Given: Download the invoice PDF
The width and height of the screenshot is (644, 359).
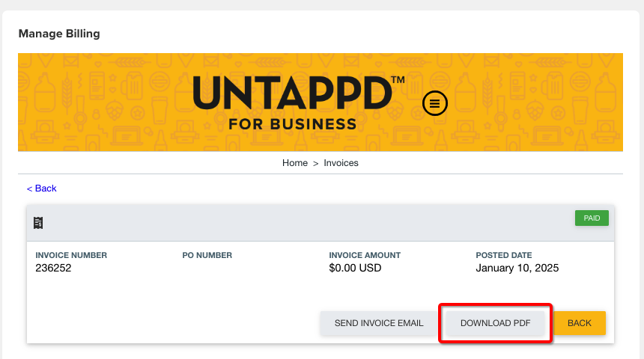Looking at the screenshot, I should pyautogui.click(x=495, y=323).
